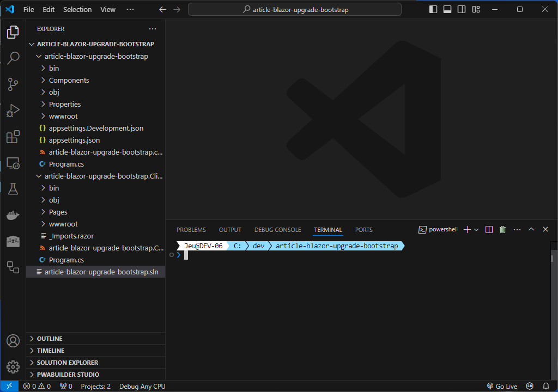The height and width of the screenshot is (392, 558).
Task: Open the Accounts icon
Action: coord(13,341)
